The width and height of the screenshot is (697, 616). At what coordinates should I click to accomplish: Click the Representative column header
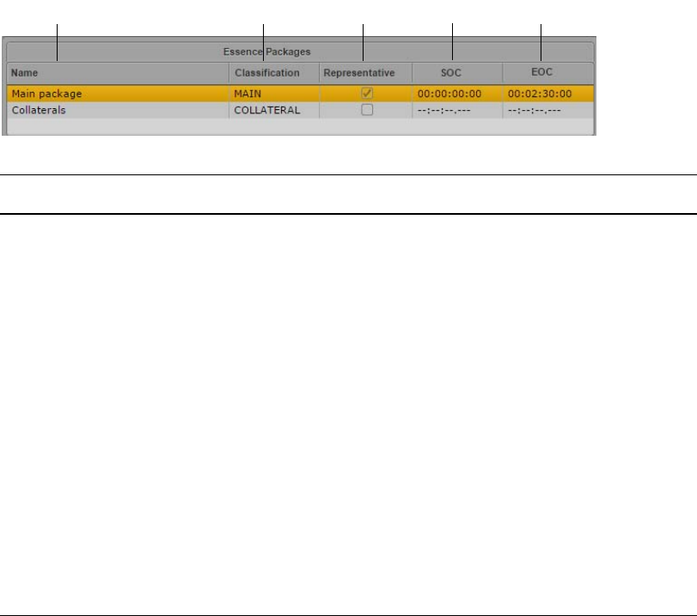click(365, 73)
